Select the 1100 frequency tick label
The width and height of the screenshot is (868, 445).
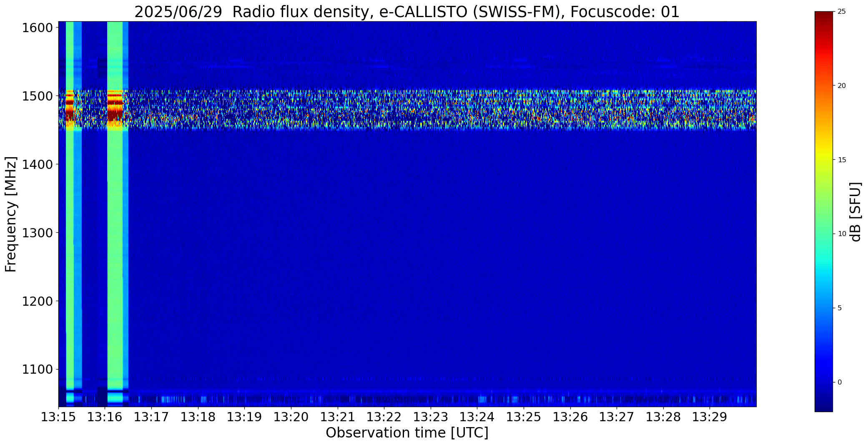[x=38, y=370]
